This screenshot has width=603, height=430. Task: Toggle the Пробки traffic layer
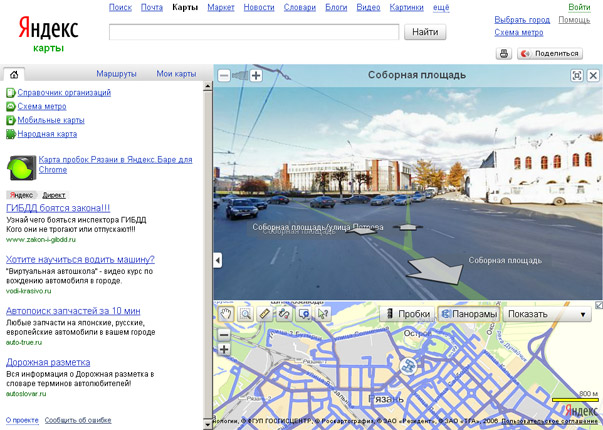point(408,314)
